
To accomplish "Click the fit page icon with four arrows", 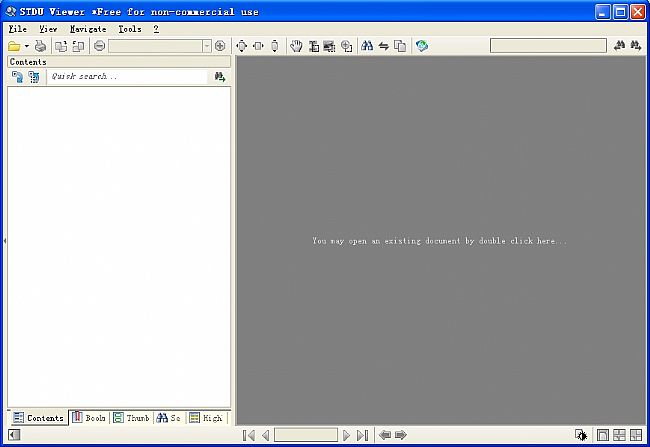I will click(x=242, y=46).
